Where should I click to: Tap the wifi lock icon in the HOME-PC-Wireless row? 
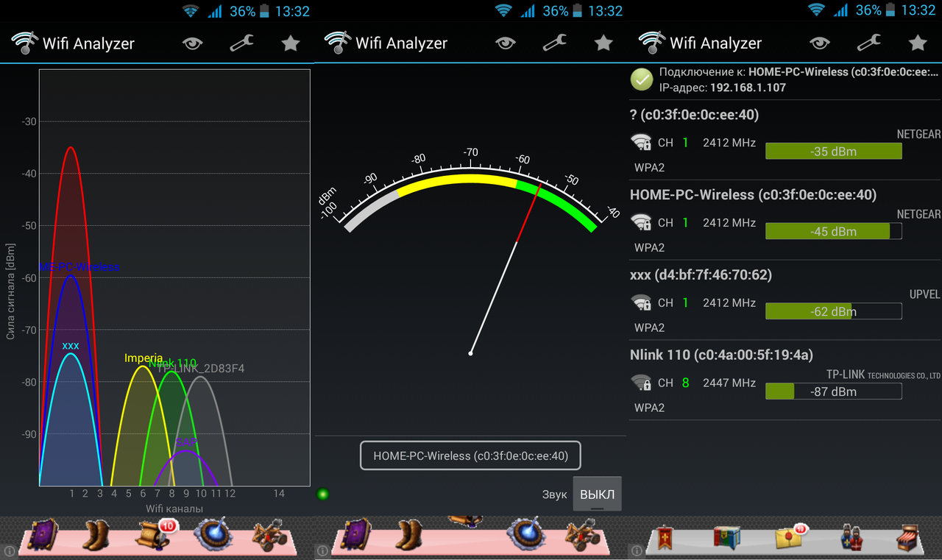click(642, 222)
